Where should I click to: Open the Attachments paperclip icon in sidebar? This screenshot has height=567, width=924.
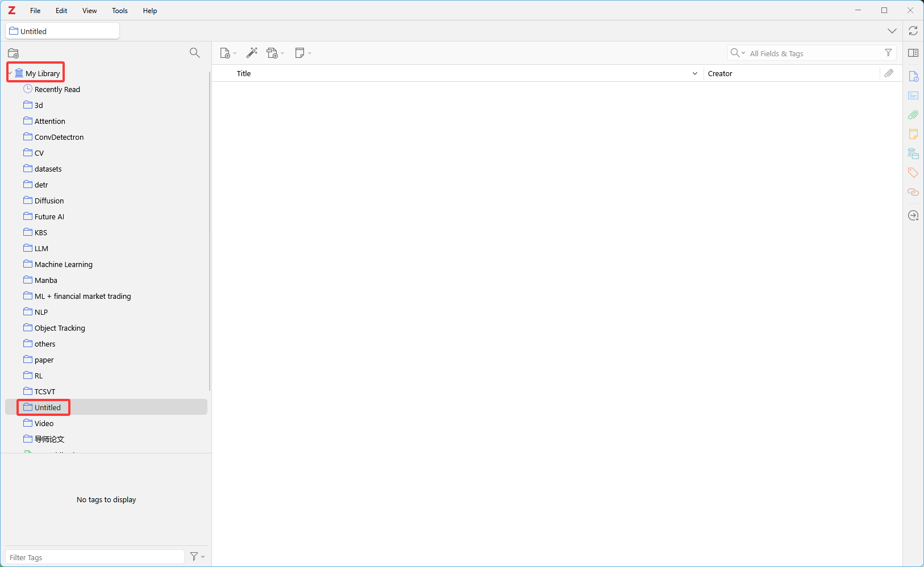point(913,115)
